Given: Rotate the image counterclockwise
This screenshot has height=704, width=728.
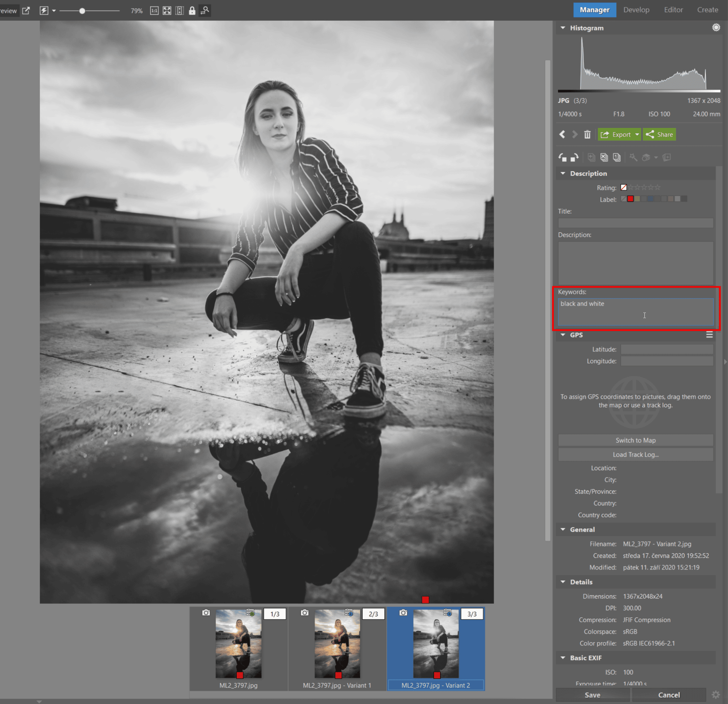Looking at the screenshot, I should tap(562, 157).
